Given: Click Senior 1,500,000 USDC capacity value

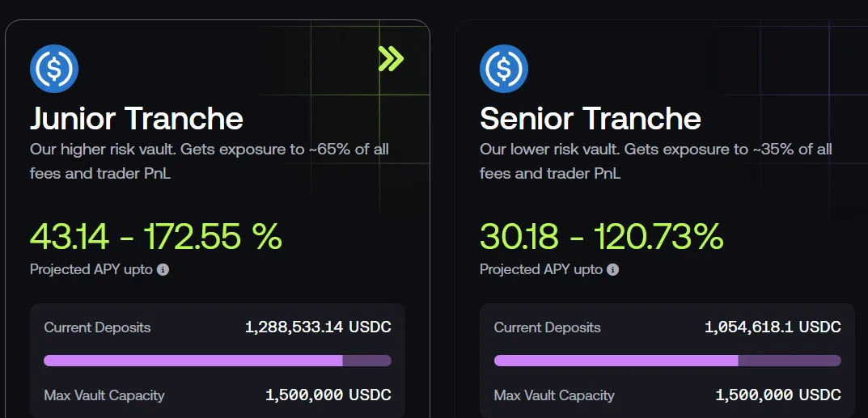Looking at the screenshot, I should 778,395.
